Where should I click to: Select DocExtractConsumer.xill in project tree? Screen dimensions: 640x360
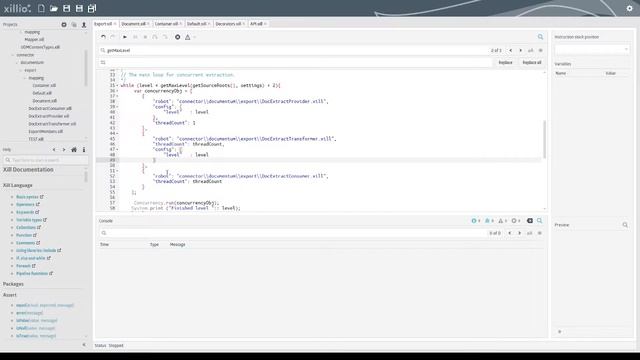(50, 109)
